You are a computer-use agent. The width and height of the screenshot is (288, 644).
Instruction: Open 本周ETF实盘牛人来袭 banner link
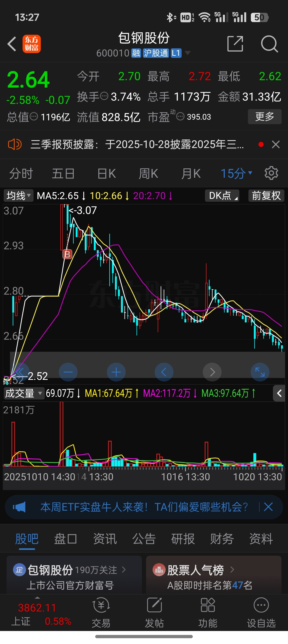coord(144,507)
